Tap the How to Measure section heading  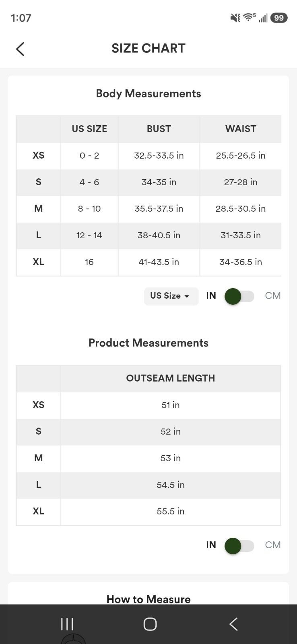148,599
